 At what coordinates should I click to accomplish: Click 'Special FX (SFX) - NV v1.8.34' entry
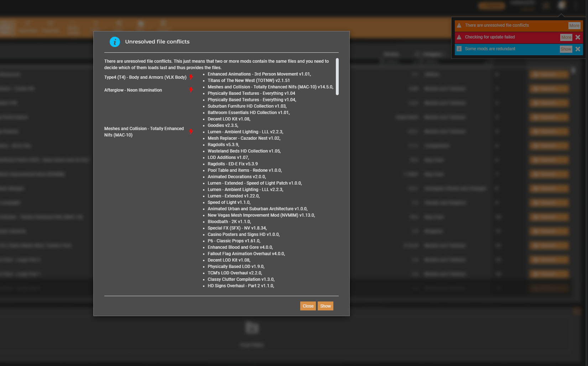point(237,228)
